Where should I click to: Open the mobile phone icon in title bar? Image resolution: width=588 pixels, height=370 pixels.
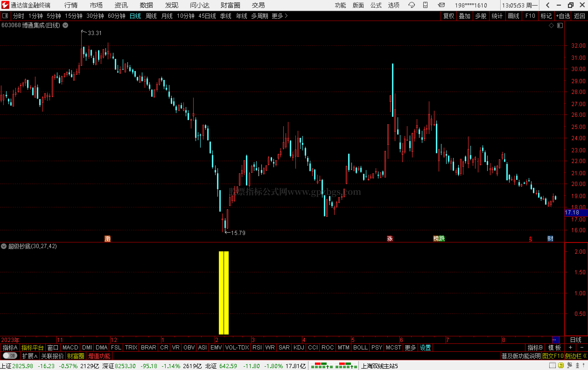425,5
